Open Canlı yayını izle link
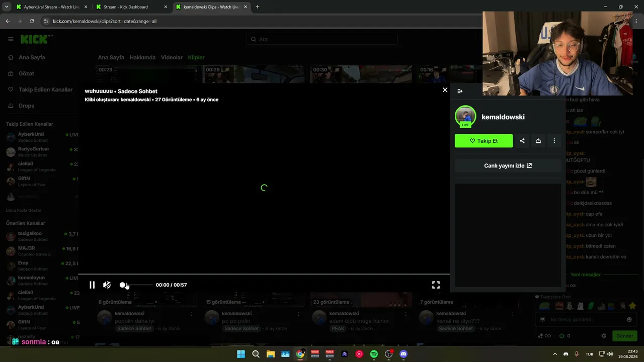644x362 pixels. tap(508, 165)
